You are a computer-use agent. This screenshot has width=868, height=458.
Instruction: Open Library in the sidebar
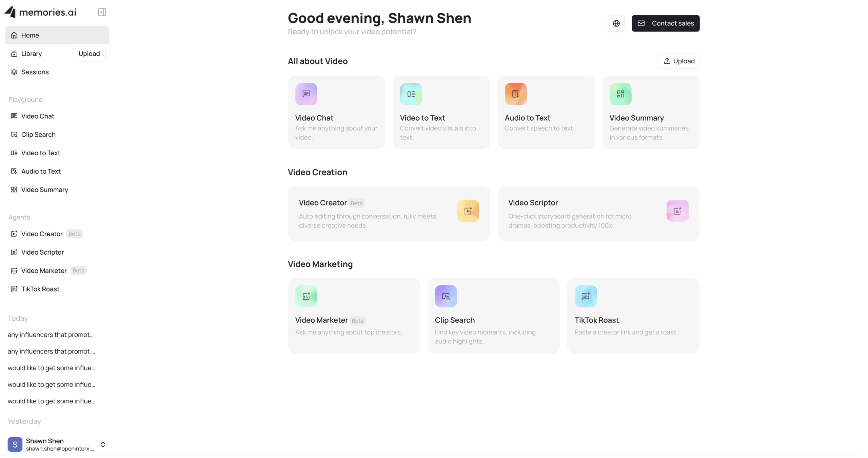point(32,54)
